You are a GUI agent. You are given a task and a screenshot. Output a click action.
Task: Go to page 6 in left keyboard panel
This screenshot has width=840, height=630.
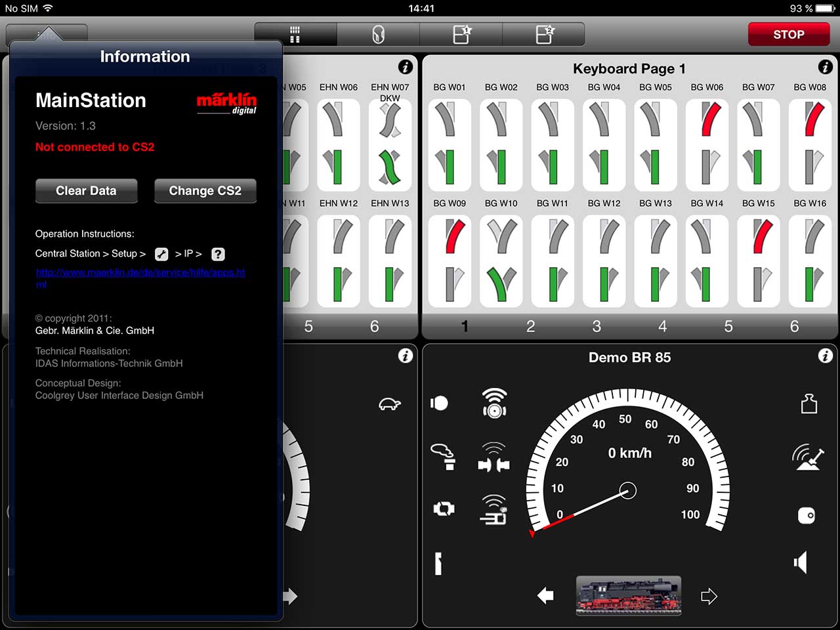tap(374, 326)
